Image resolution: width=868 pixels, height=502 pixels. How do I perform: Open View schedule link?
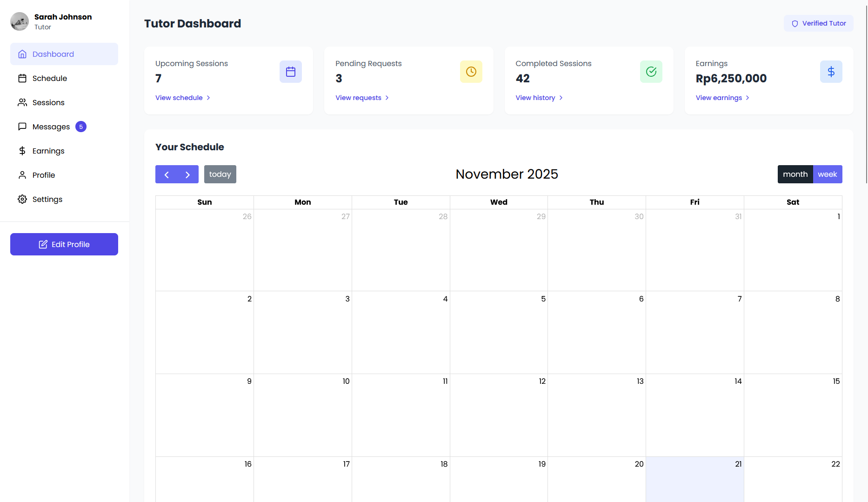[182, 98]
